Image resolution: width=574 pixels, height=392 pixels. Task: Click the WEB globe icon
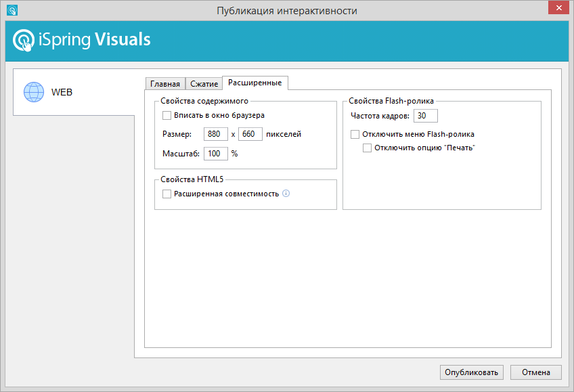pos(34,92)
